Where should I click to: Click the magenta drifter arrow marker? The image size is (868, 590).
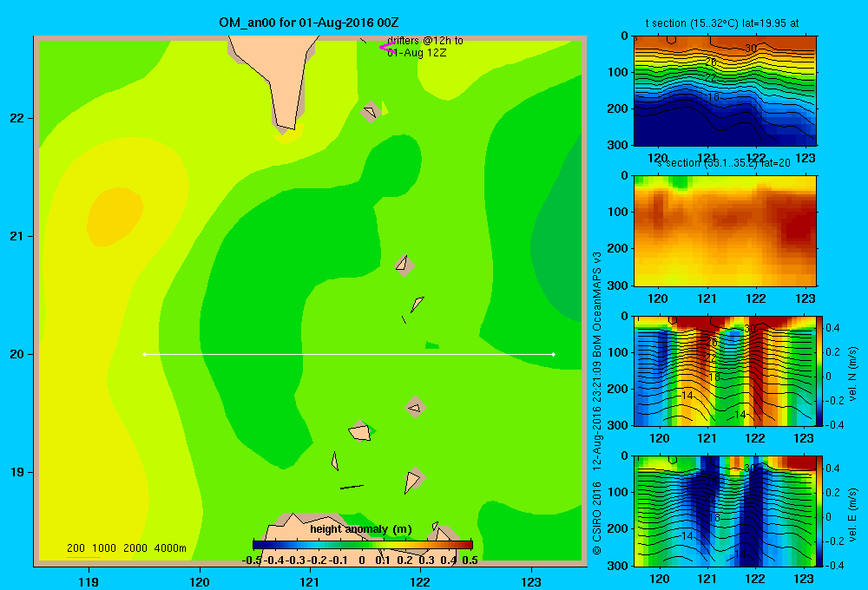387,48
